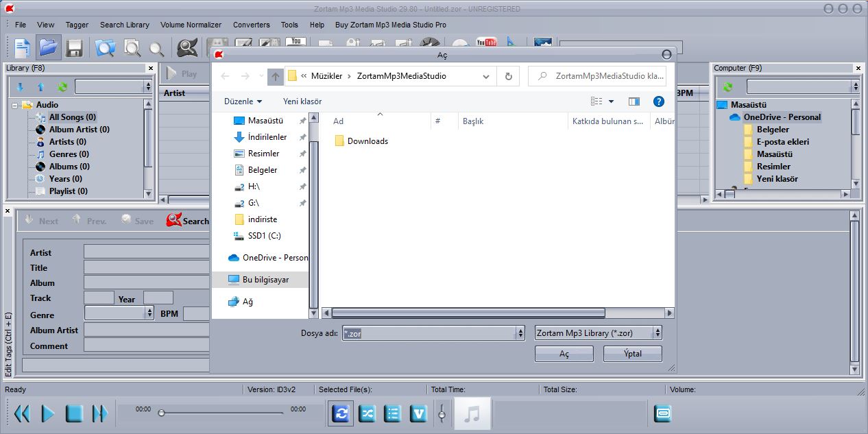Click the landscape picture toolbar icon

pos(542,43)
